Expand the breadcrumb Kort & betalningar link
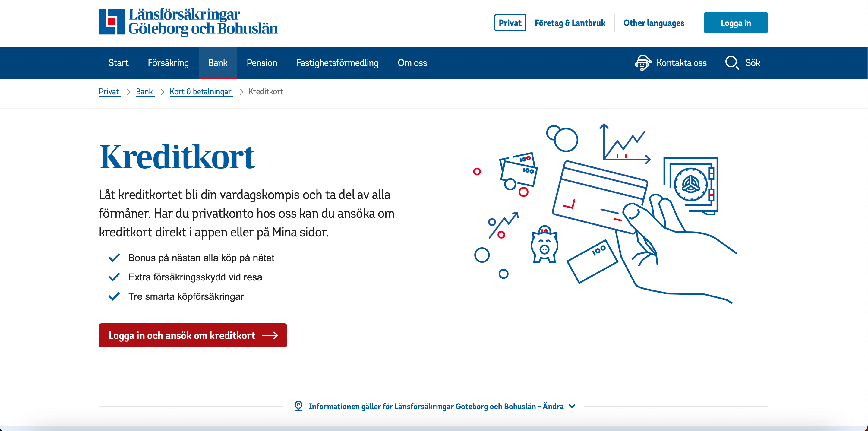Screen dimensions: 868x431 coord(200,91)
